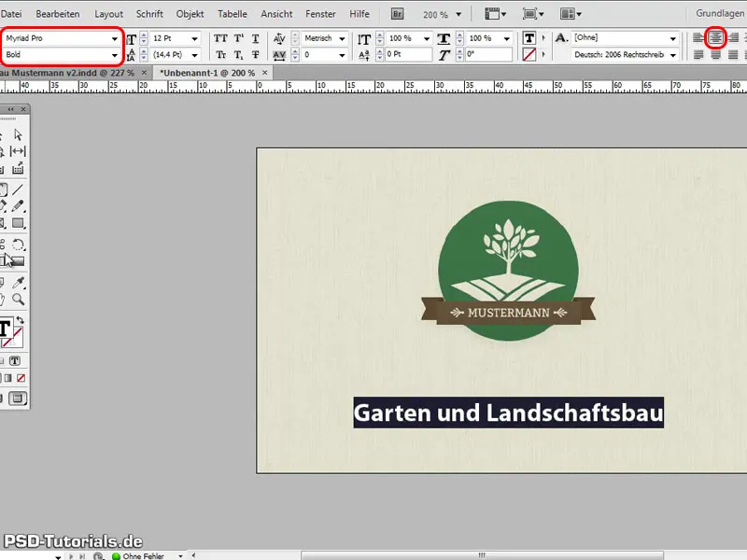The width and height of the screenshot is (747, 560).
Task: Open the Ansicht menu
Action: coord(276,14)
